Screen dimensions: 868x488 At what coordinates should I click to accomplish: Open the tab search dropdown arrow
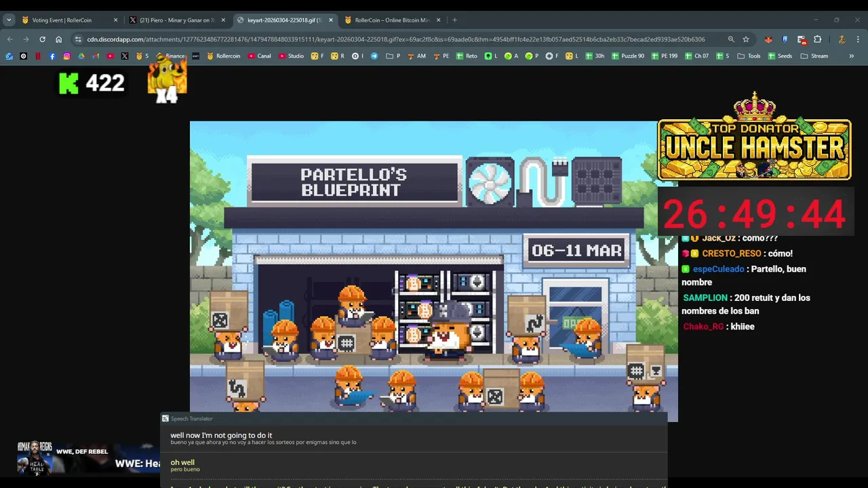[9, 20]
